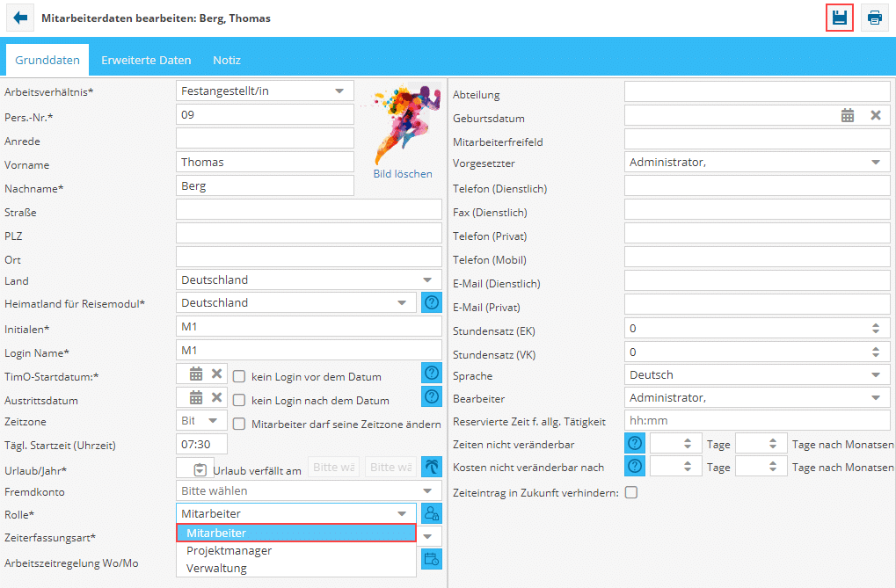The width and height of the screenshot is (896, 588).
Task: Clear the Geburtsdatum field
Action: tap(876, 115)
